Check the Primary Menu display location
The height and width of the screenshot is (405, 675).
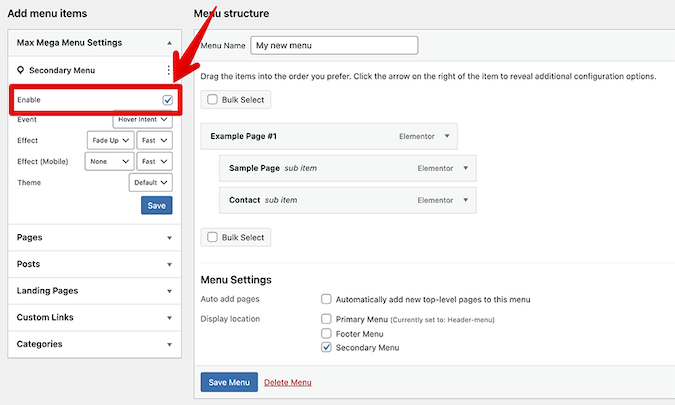[x=326, y=319]
